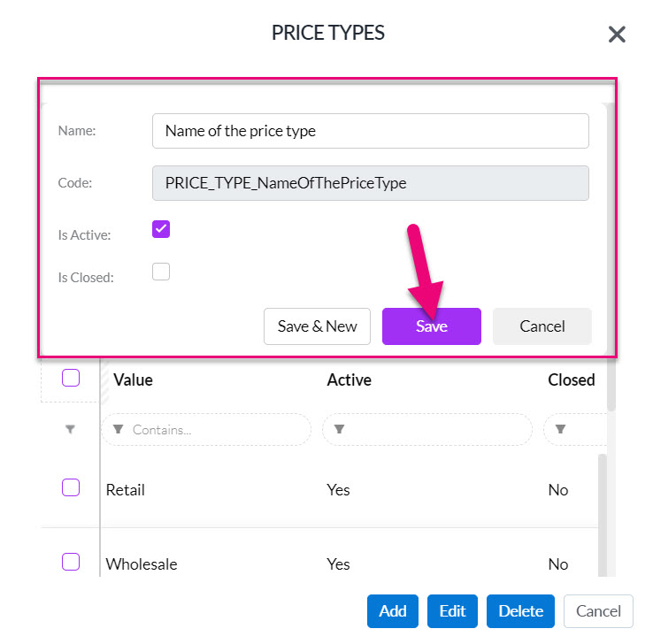
Task: Click the blue Add button
Action: (392, 611)
